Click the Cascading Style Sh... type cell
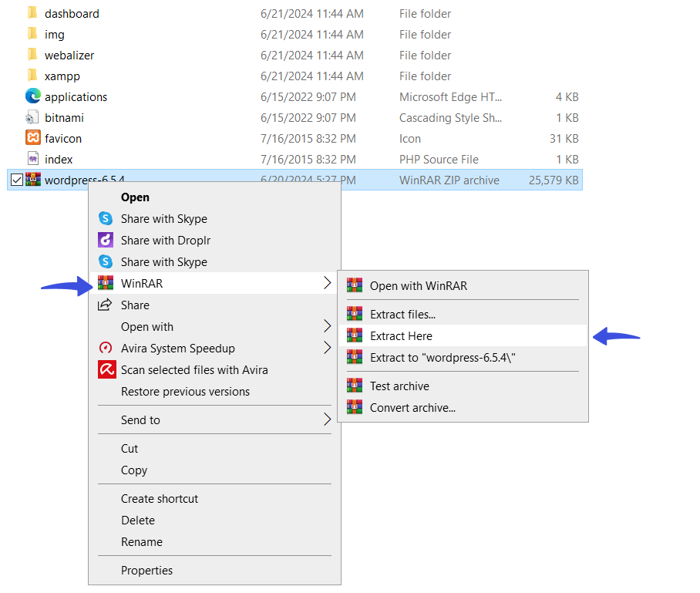The height and width of the screenshot is (593, 700). [x=450, y=118]
